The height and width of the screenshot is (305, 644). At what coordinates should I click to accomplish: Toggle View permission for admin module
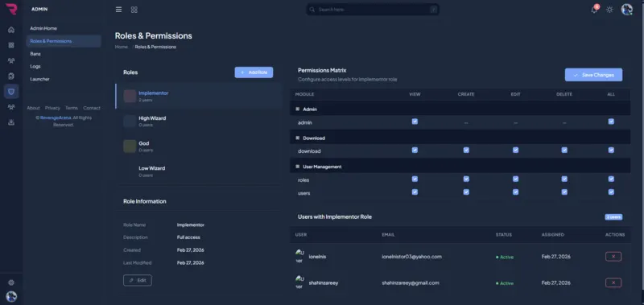(x=415, y=122)
